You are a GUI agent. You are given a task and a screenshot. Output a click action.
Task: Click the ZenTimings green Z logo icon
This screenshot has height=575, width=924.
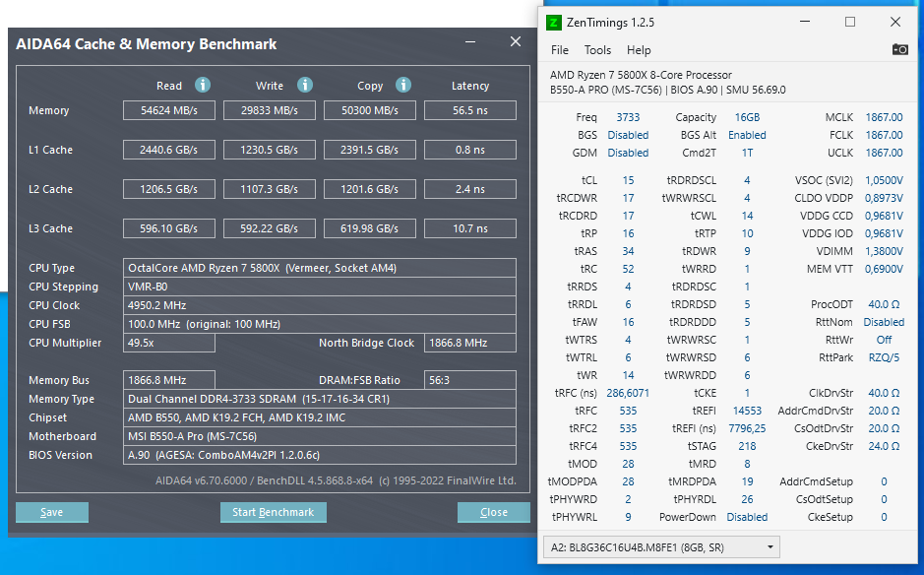[553, 23]
